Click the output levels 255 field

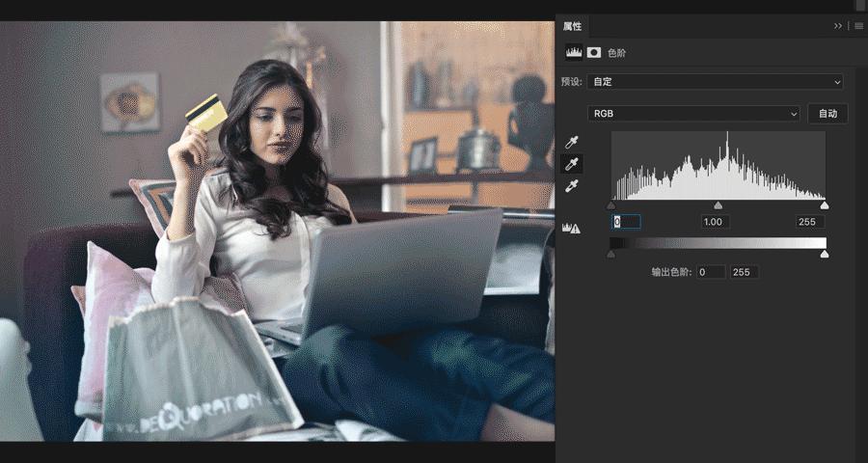744,272
